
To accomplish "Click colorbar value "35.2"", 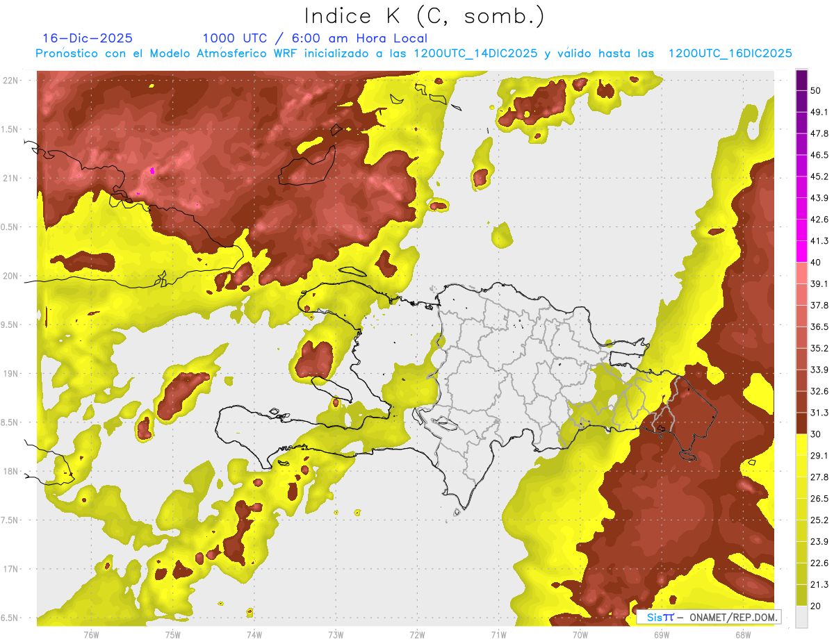I will click(x=819, y=348).
